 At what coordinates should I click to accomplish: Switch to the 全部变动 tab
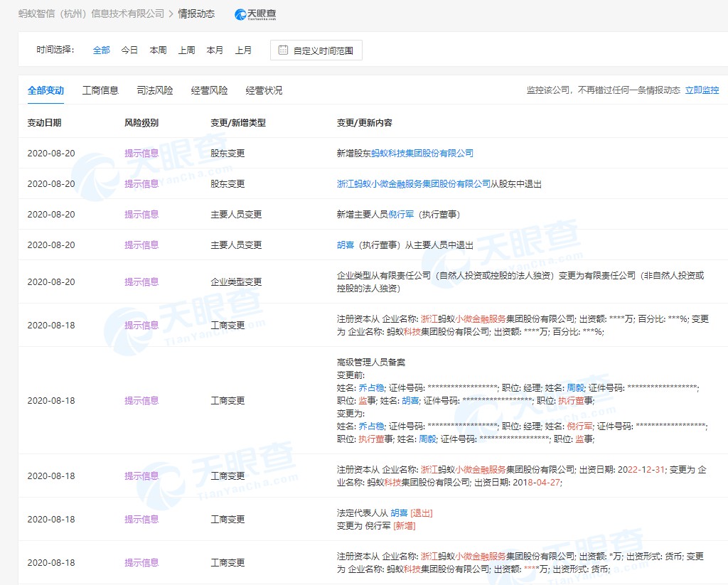[x=45, y=90]
